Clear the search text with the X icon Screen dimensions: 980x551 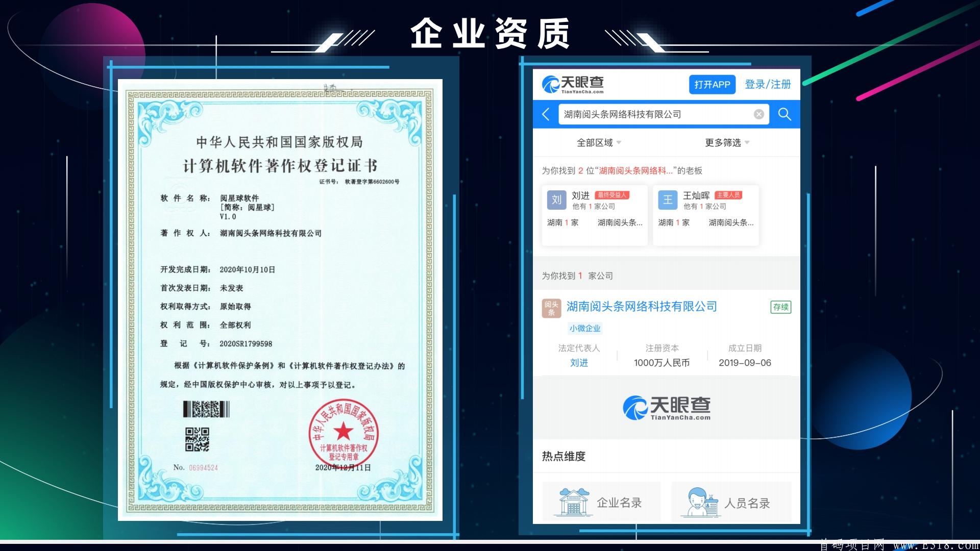point(759,114)
